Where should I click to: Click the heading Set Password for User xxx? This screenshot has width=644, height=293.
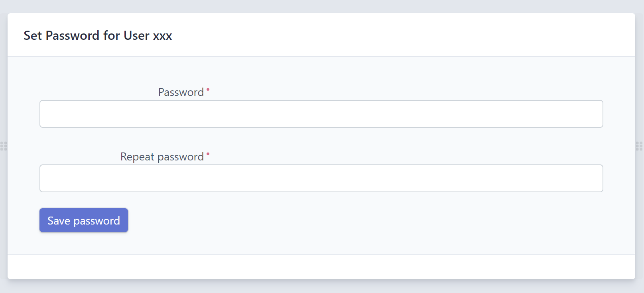point(98,36)
